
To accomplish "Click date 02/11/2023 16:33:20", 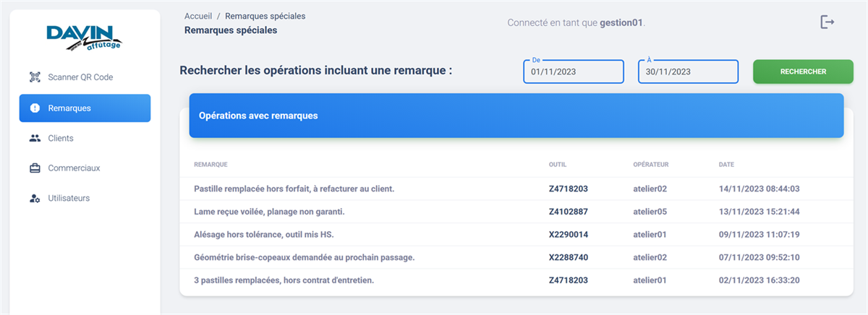I will [x=759, y=280].
